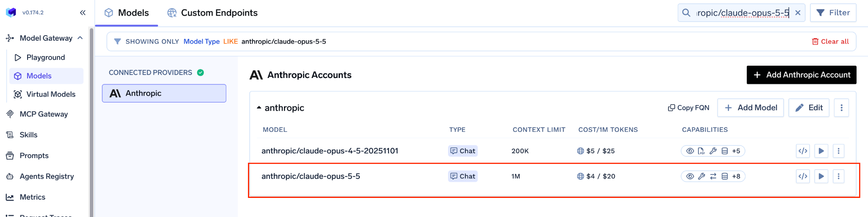The width and height of the screenshot is (868, 217).
Task: Open account-level three-dot options menu
Action: pos(841,108)
